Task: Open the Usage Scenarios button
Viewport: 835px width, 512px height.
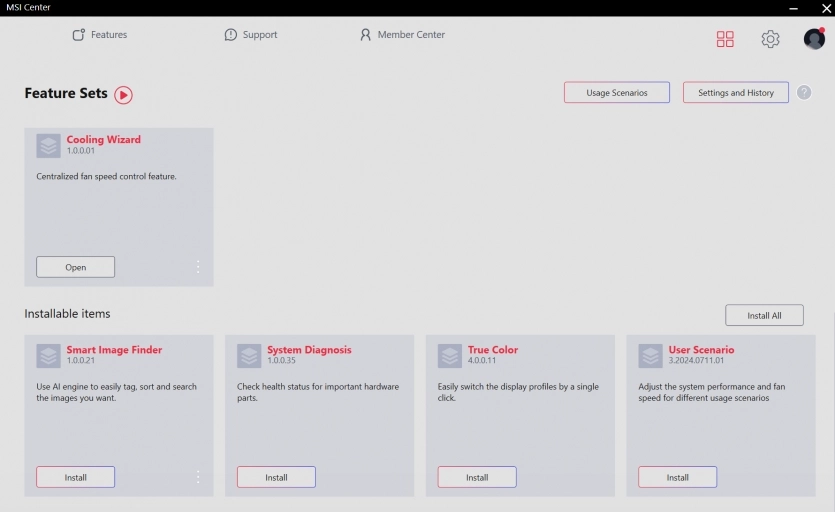Action: click(616, 93)
